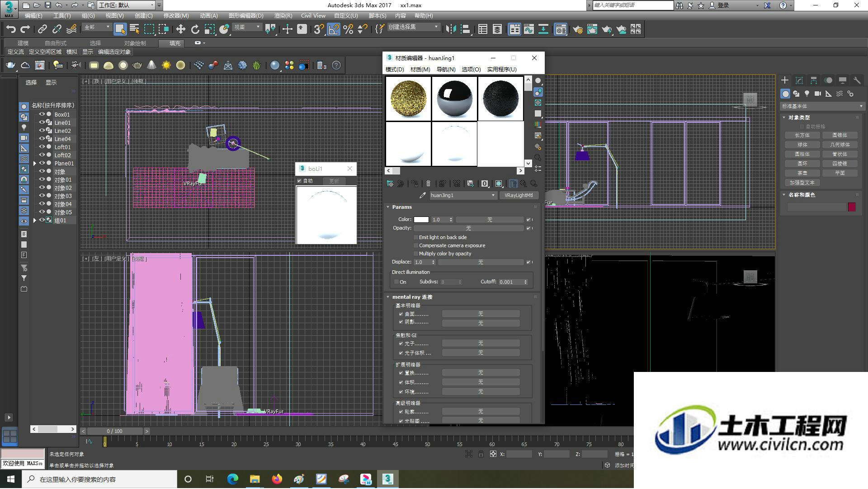The height and width of the screenshot is (489, 868).
Task: Click the Undo arrow icon
Action: 10,29
